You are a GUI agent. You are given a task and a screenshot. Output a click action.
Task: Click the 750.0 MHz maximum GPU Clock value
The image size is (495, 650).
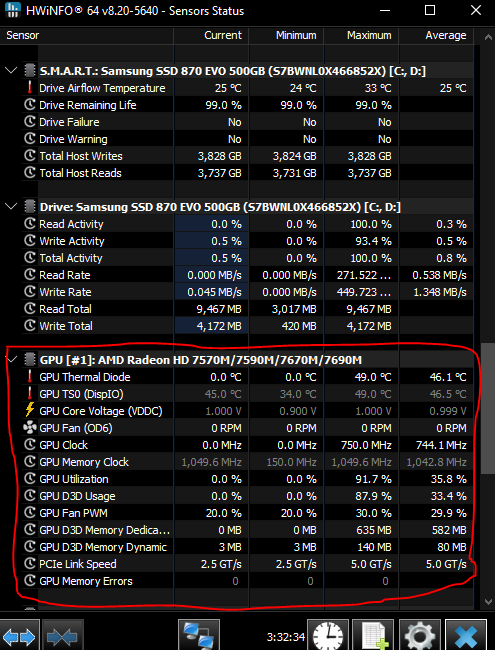point(366,445)
